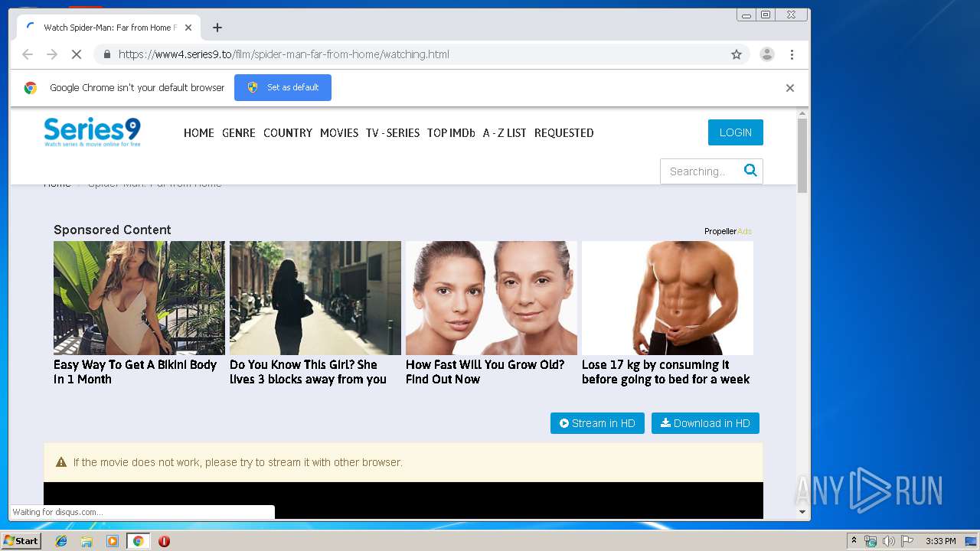Open the Windows Start menu
Screen dimensions: 980x551
pos(21,541)
